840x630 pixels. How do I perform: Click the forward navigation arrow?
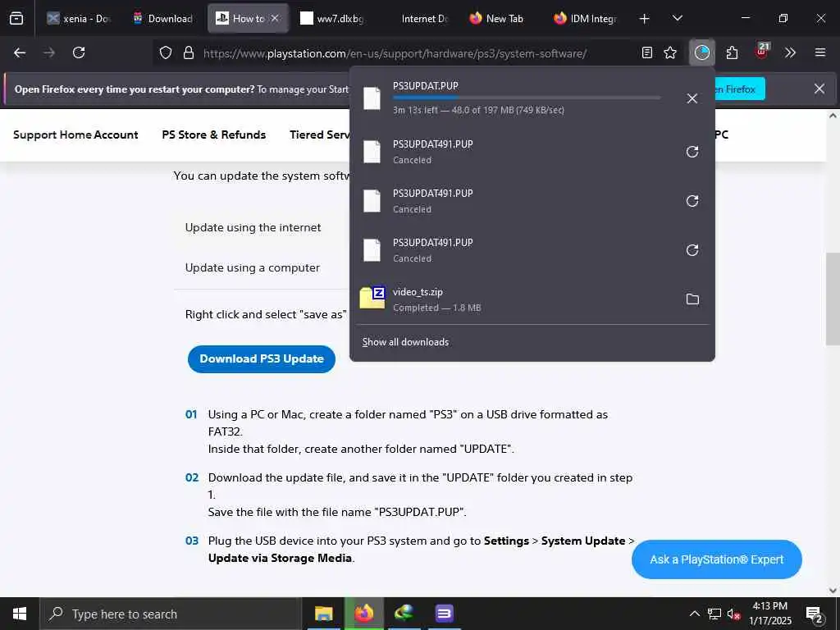(x=49, y=52)
